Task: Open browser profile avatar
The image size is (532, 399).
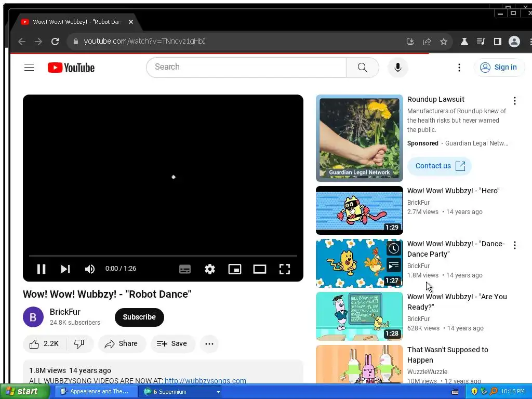Action: (x=514, y=42)
